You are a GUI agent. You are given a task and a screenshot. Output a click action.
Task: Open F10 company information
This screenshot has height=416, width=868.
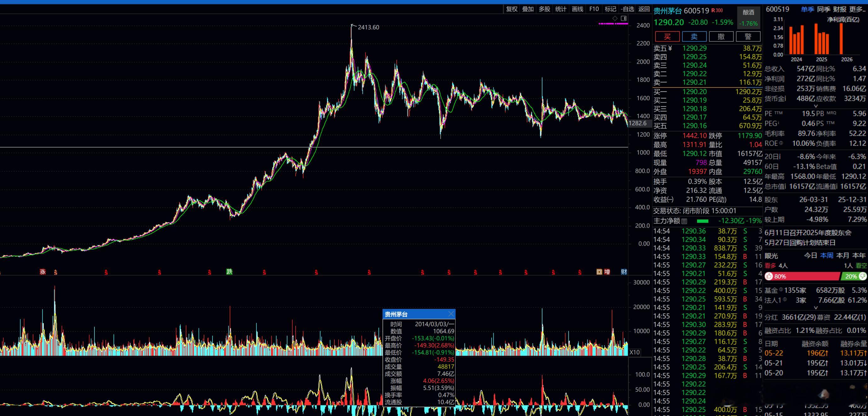click(594, 9)
